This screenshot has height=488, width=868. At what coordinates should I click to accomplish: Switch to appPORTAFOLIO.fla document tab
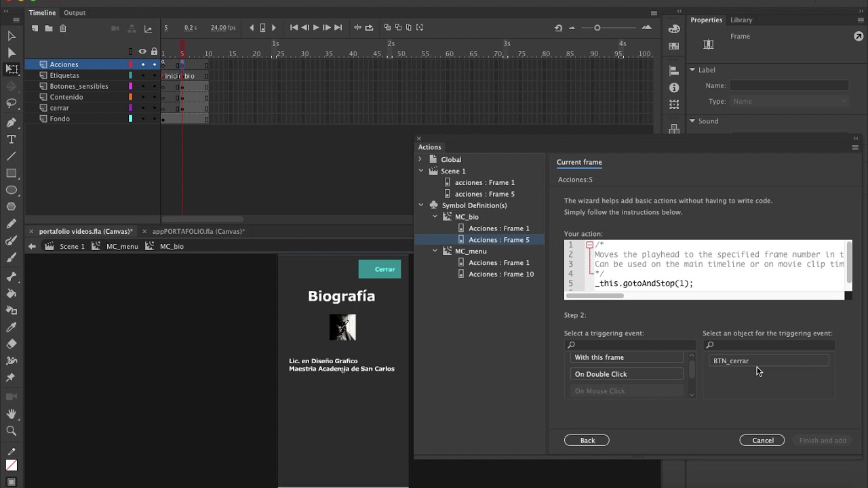tap(198, 231)
